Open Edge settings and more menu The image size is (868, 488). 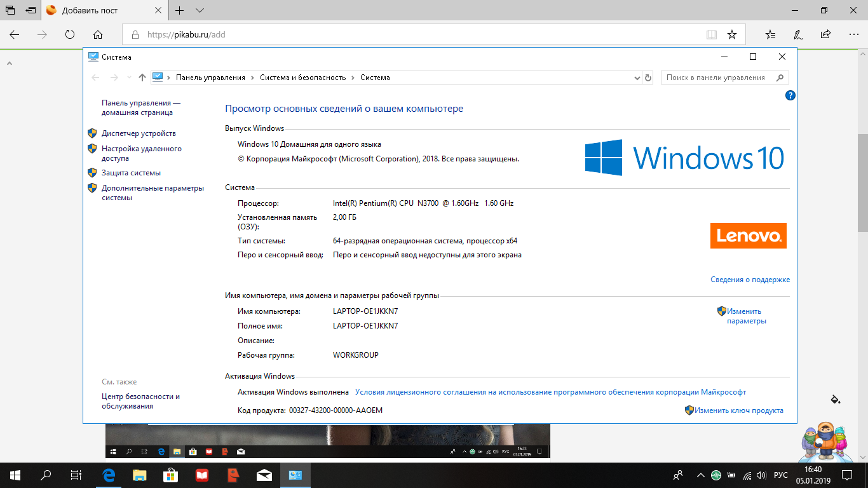[853, 34]
